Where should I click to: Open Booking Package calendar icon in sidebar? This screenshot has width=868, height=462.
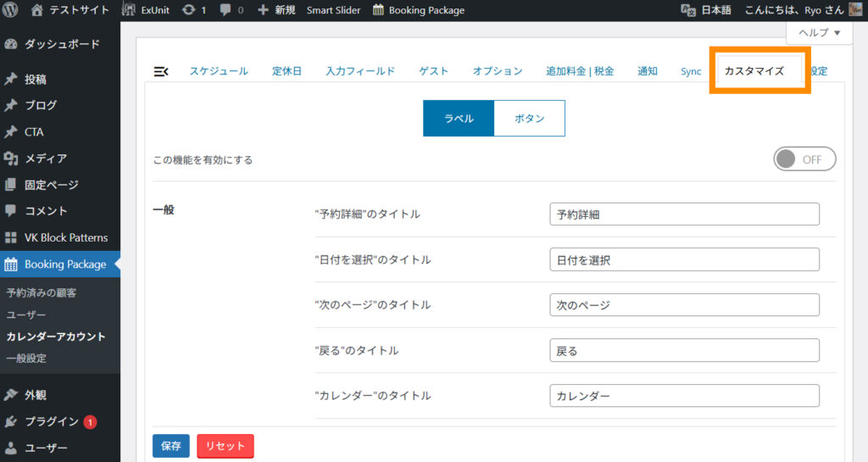(11, 264)
